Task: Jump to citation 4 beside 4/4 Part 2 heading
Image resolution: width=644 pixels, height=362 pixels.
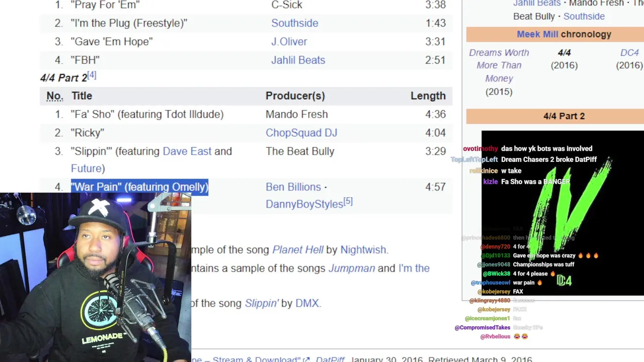Action: 92,75
